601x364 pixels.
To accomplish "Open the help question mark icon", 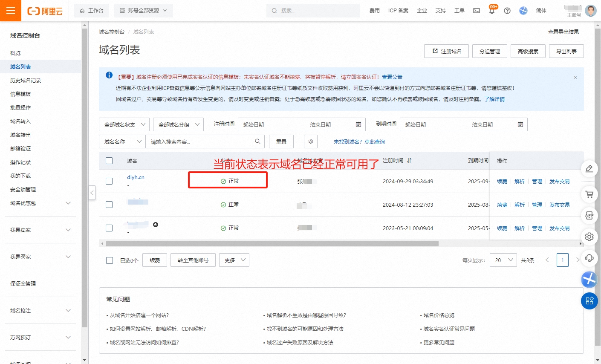I will tap(507, 10).
